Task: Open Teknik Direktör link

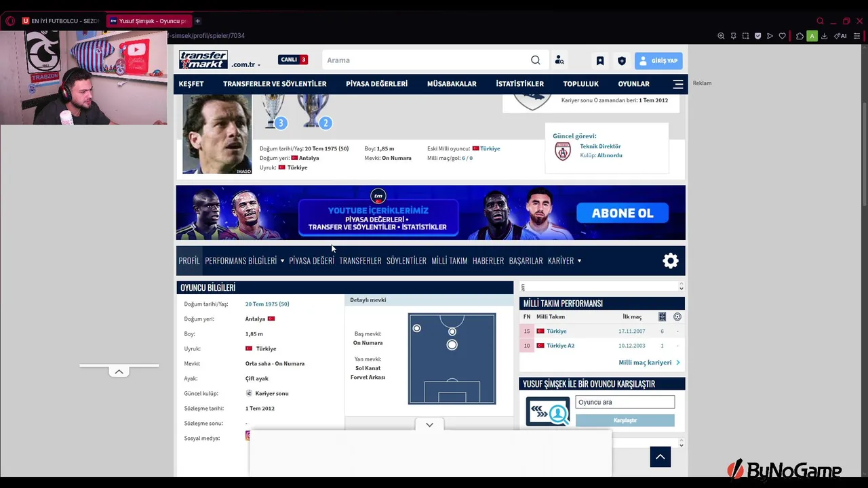Action: (600, 146)
